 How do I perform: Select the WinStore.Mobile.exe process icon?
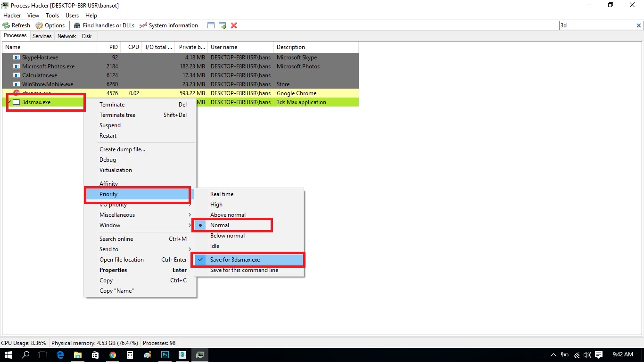tap(17, 84)
